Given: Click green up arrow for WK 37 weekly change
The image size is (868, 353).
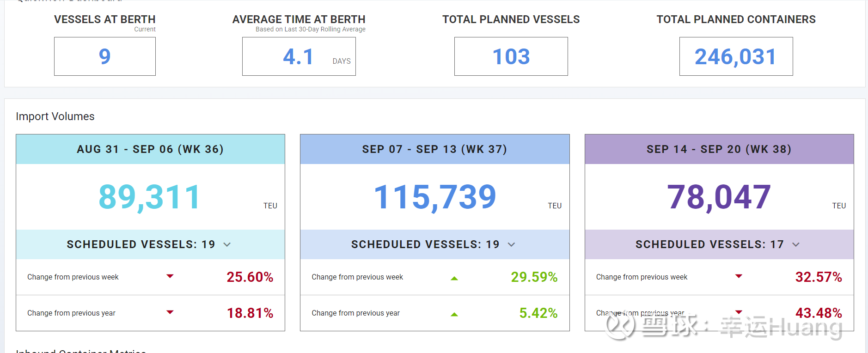Looking at the screenshot, I should click(454, 278).
